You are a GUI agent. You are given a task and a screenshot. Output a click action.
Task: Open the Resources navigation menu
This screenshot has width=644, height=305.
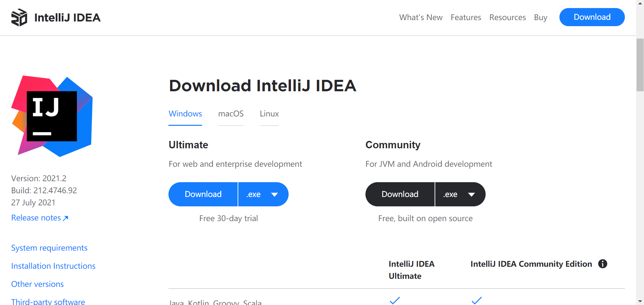coord(507,17)
